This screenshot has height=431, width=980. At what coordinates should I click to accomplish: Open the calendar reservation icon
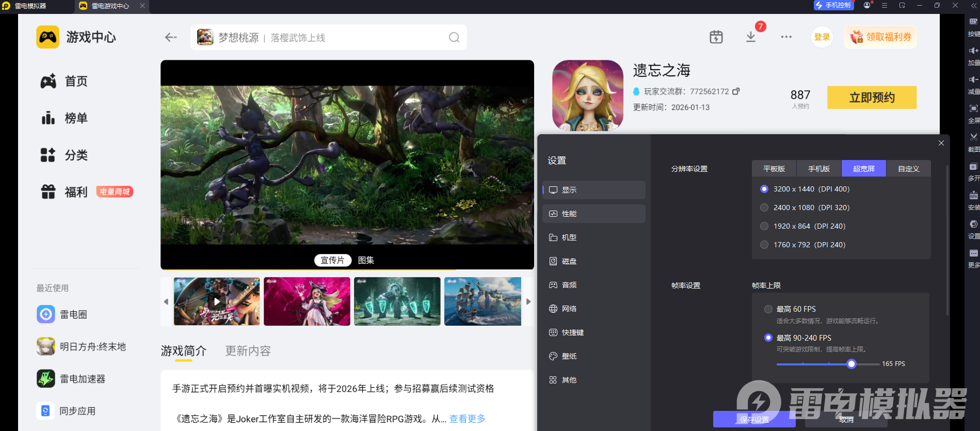click(716, 37)
